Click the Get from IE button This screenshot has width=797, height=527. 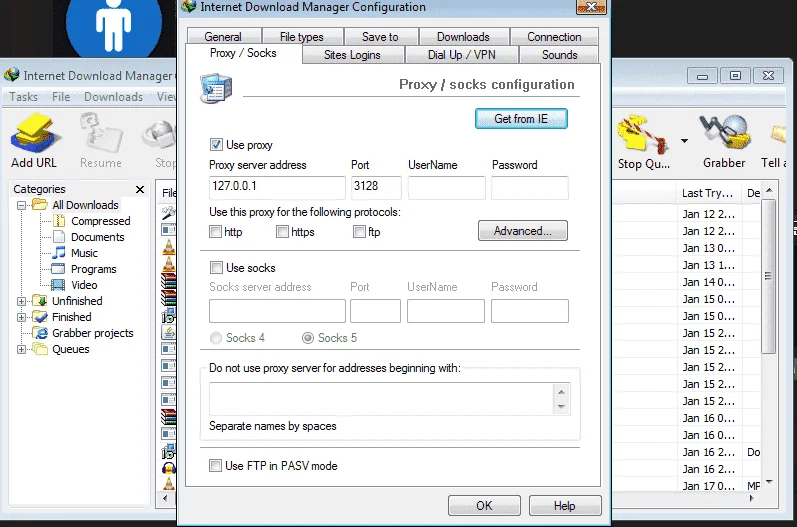[x=521, y=118]
